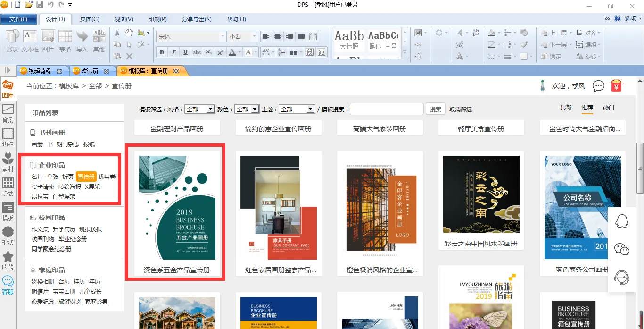This screenshot has height=329, width=644.
Task: Click the 搜索 search button
Action: [x=436, y=109]
